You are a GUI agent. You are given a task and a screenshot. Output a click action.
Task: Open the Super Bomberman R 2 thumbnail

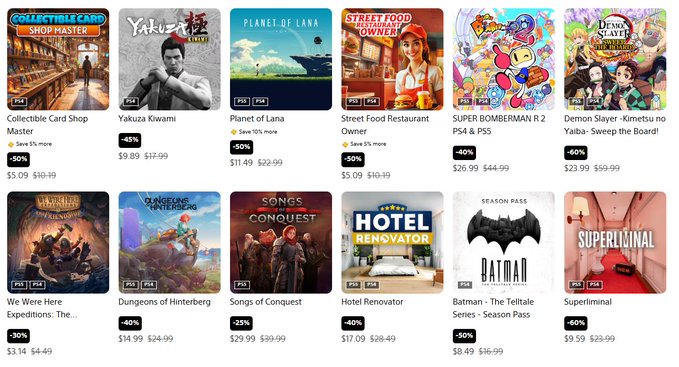[x=504, y=59]
